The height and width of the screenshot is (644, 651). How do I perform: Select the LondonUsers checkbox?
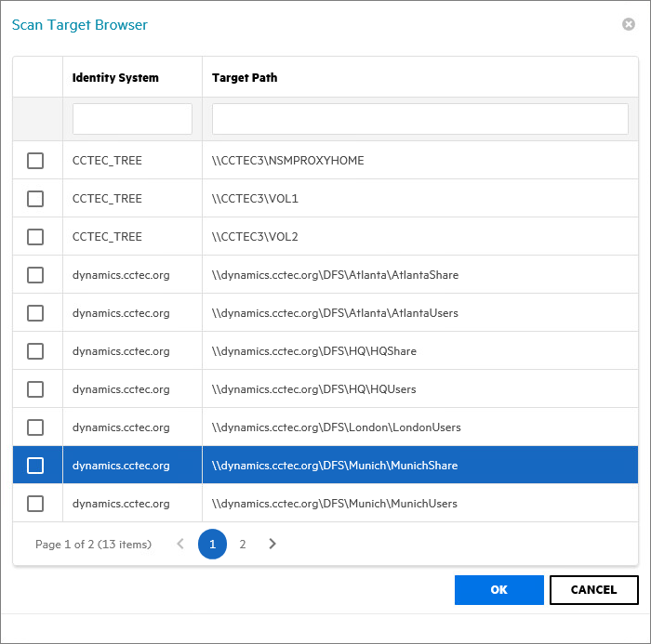pyautogui.click(x=35, y=427)
